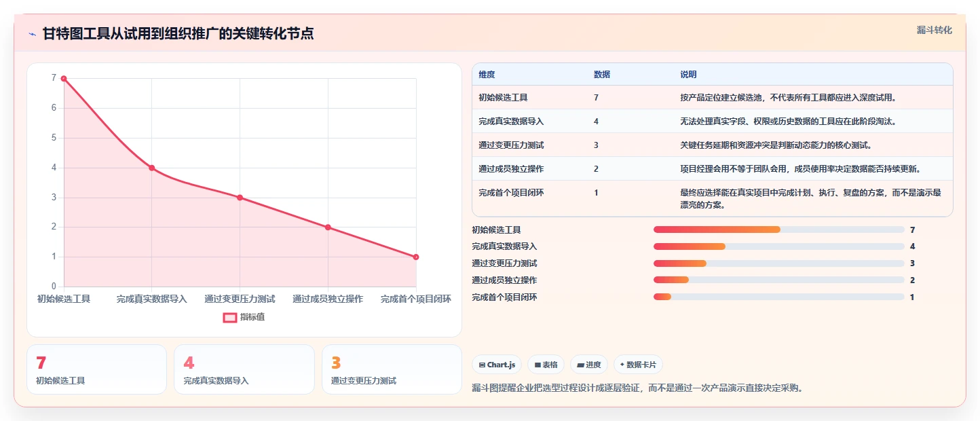
Task: Click the 完成真实数据导入 progress bar
Action: (x=778, y=246)
